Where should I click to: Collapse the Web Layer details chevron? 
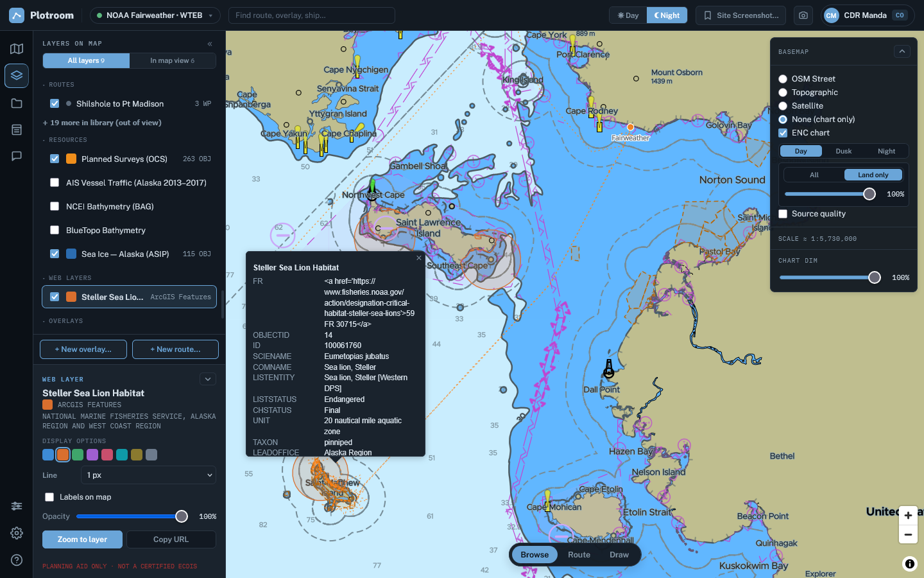click(208, 380)
